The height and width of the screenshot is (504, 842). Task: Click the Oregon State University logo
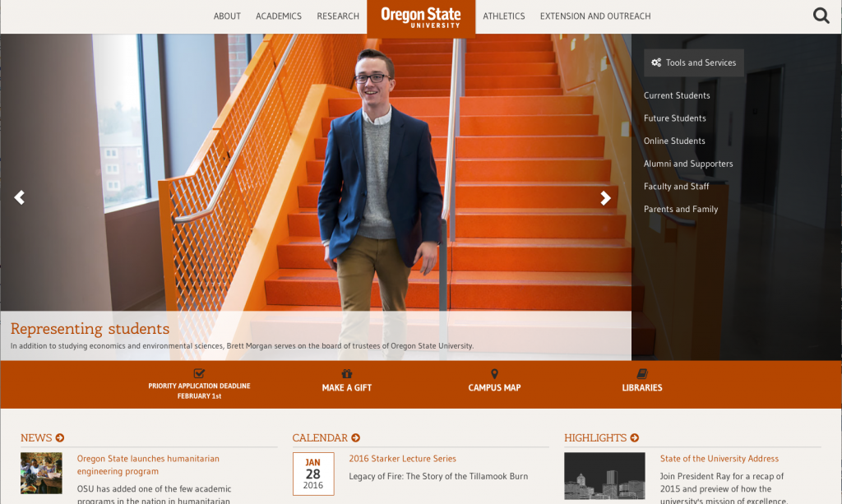(421, 17)
